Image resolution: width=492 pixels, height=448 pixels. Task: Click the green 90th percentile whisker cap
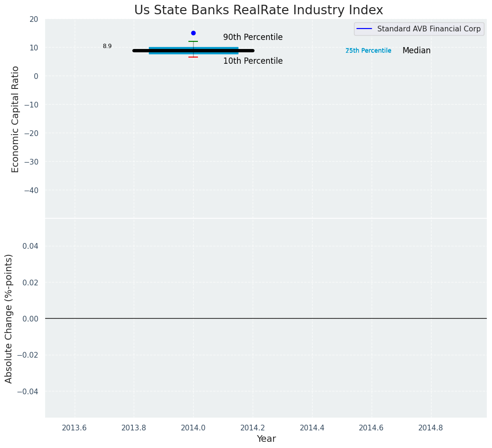193,41
